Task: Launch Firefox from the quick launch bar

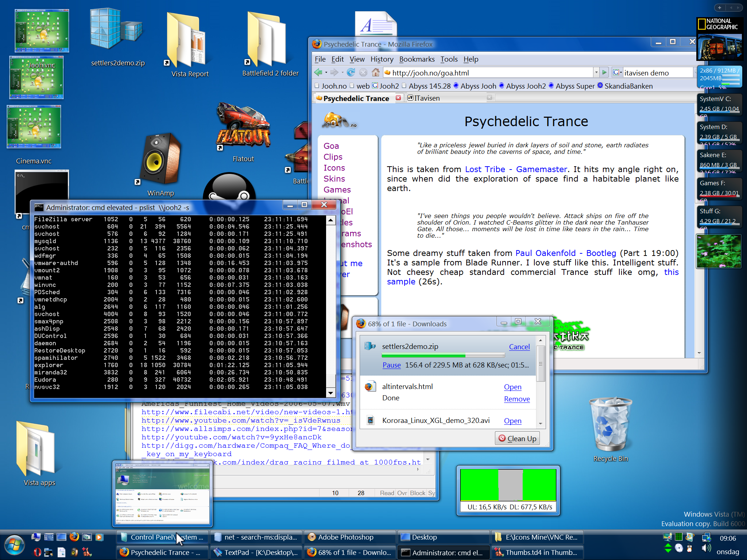Action: (74, 537)
